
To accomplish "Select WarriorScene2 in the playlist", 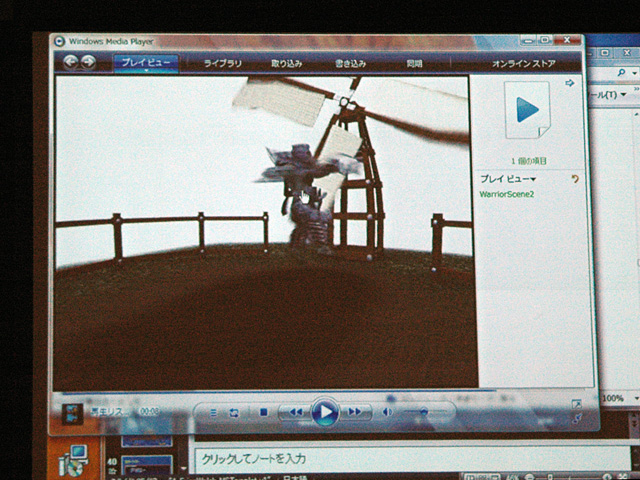I will (506, 194).
